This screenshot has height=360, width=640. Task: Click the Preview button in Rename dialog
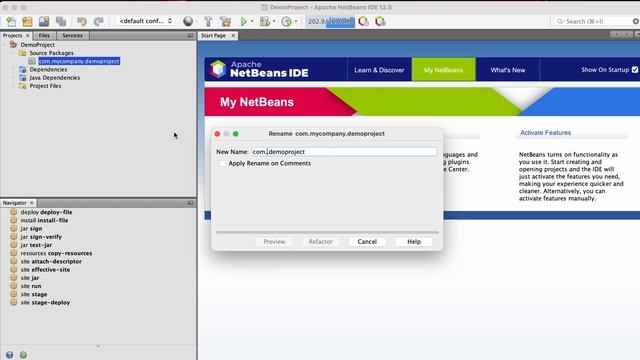tap(274, 242)
